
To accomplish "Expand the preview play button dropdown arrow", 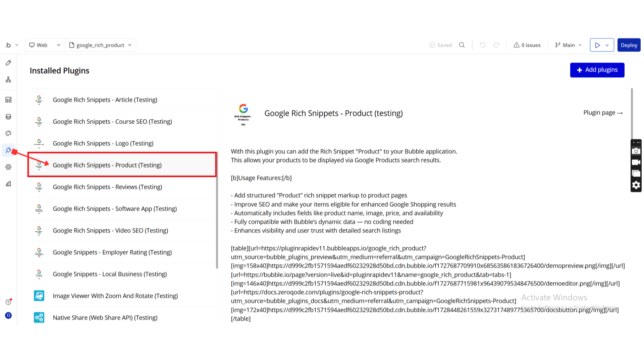I will click(x=607, y=45).
